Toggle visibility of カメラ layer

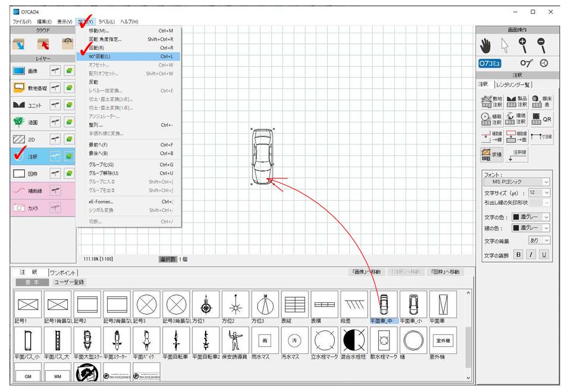coord(55,208)
